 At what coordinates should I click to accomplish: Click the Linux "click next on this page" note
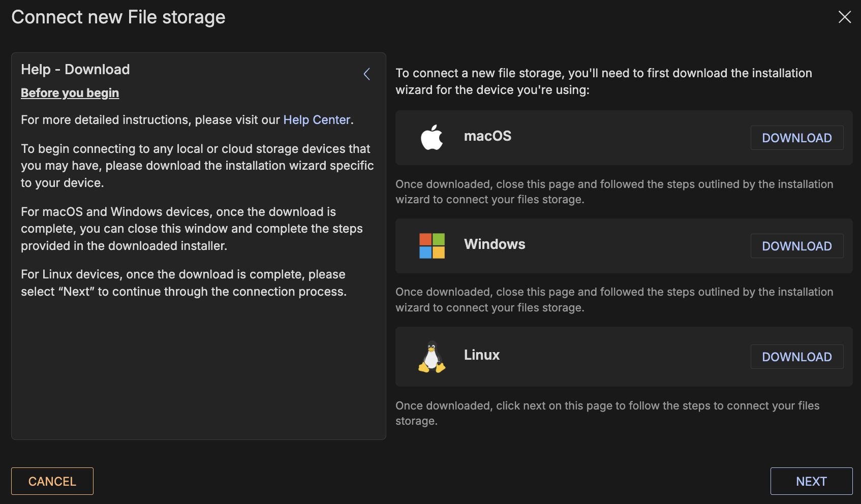point(607,413)
